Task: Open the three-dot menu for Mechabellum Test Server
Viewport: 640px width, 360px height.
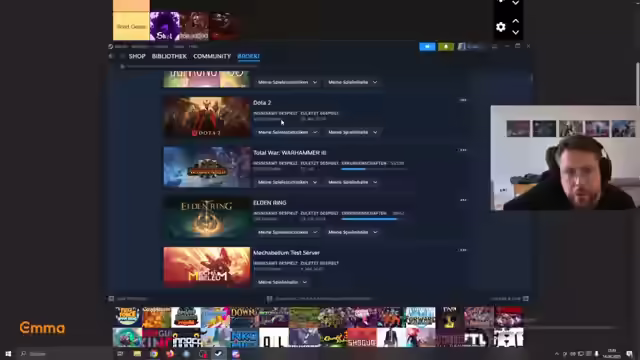Action: (463, 250)
